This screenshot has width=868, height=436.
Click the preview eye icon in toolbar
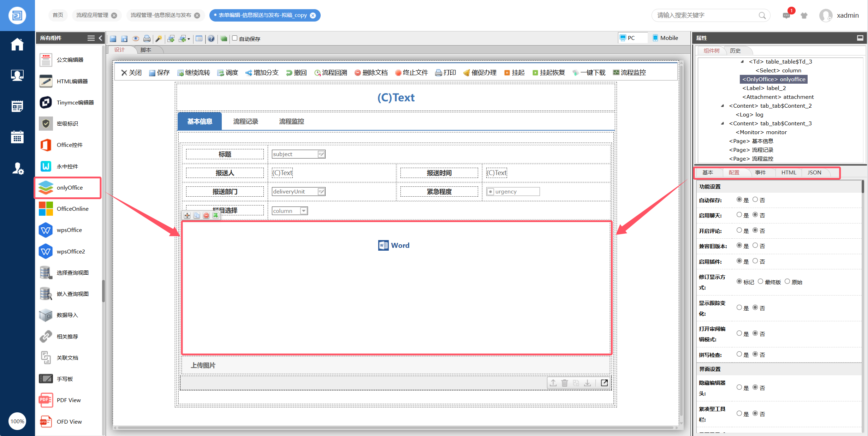136,38
